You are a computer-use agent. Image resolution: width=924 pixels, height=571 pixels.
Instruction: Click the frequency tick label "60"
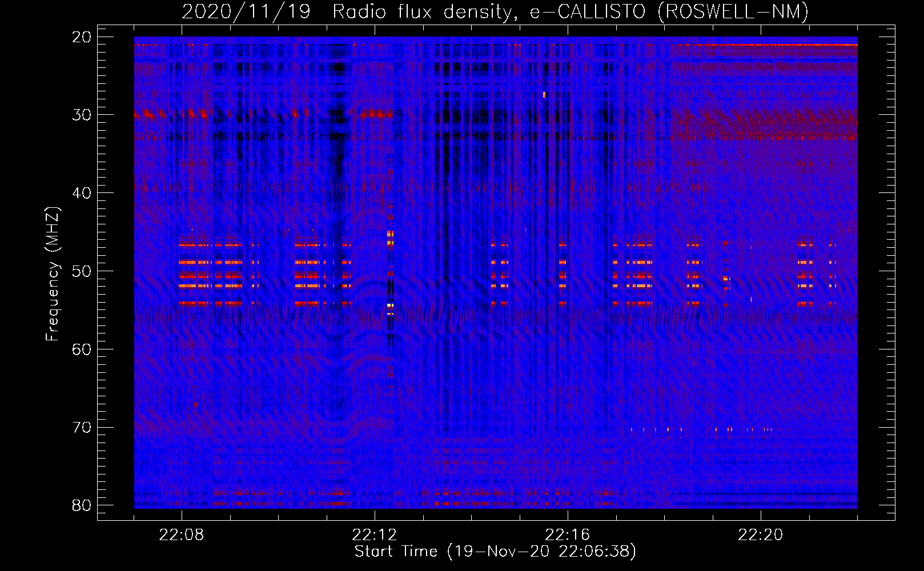(x=82, y=349)
